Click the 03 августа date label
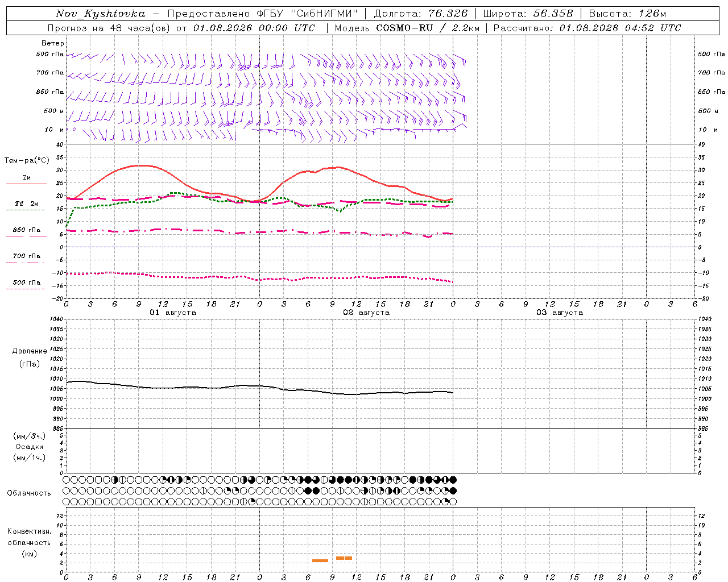This screenshot has width=728, height=582. 560,313
